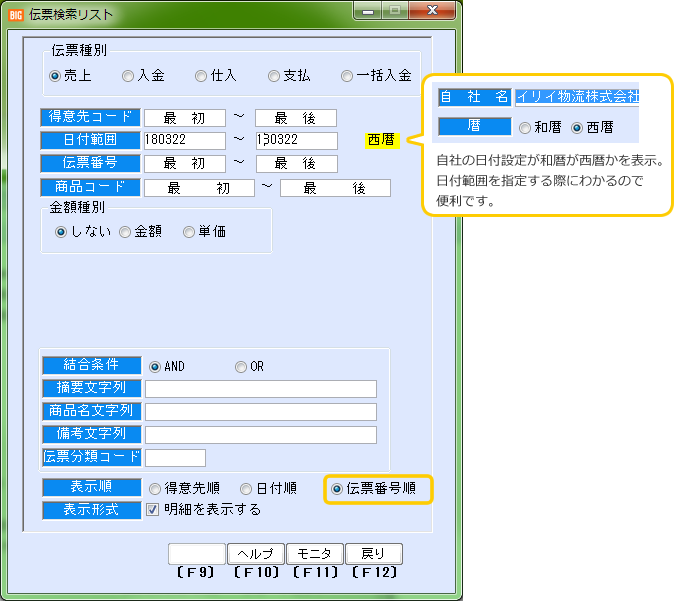Click the 表示形式 label
This screenshot has height=601, width=680.
pos(92,510)
